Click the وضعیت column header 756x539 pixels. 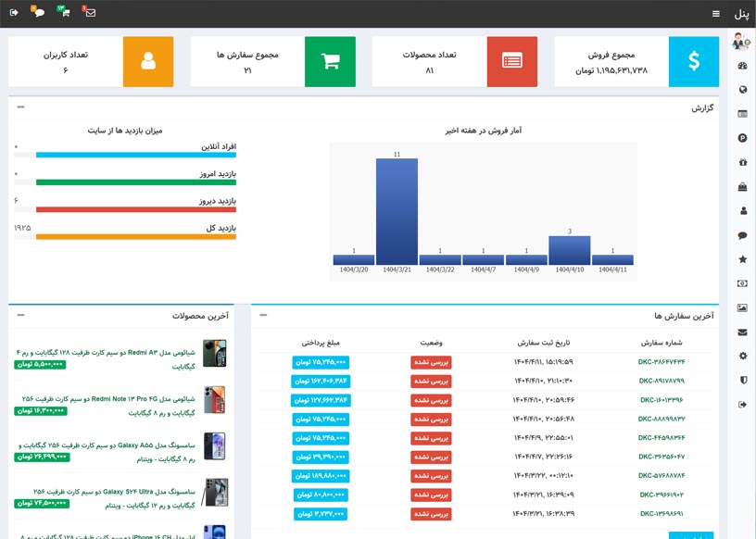431,343
